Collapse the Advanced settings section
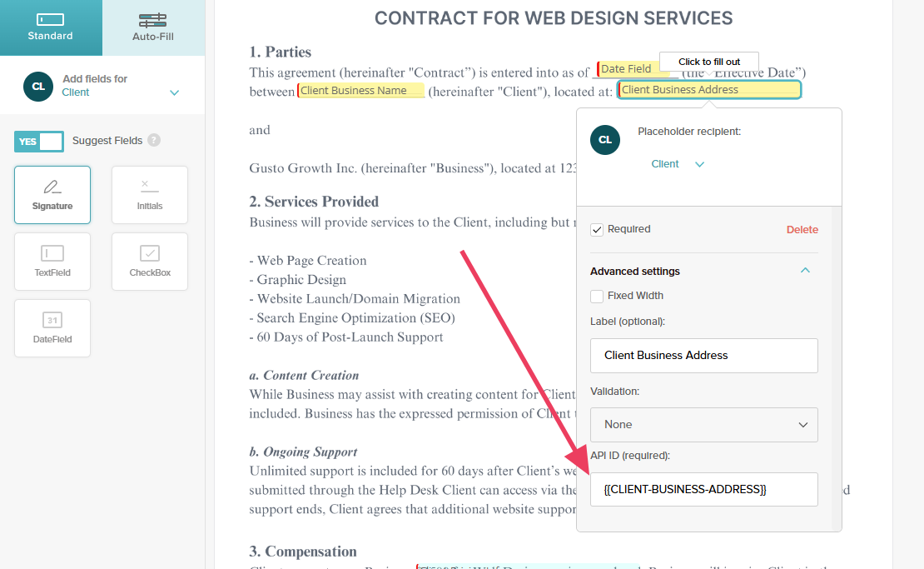This screenshot has height=569, width=924. [805, 271]
